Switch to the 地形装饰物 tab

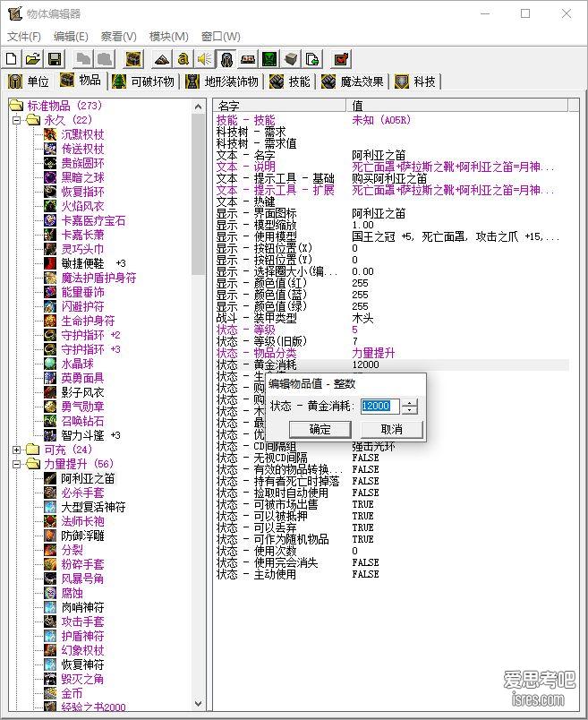[223, 81]
